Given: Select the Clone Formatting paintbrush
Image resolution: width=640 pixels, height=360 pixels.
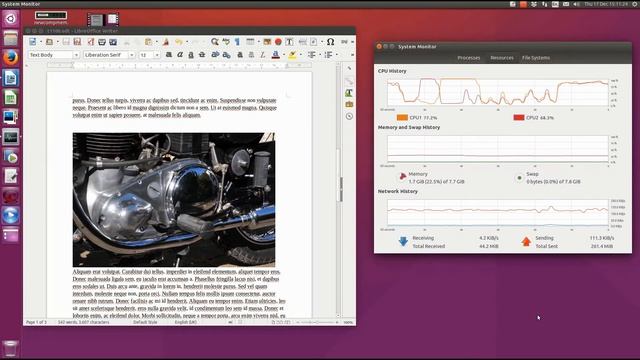Looking at the screenshot, I should tap(166, 42).
